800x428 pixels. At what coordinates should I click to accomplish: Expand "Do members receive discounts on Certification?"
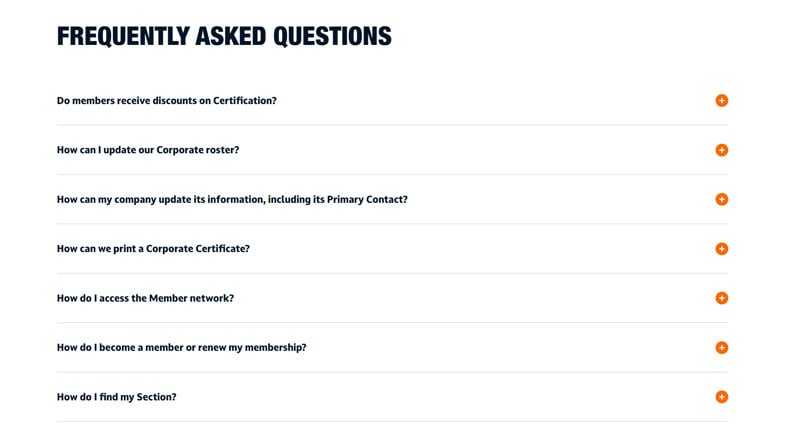(167, 101)
